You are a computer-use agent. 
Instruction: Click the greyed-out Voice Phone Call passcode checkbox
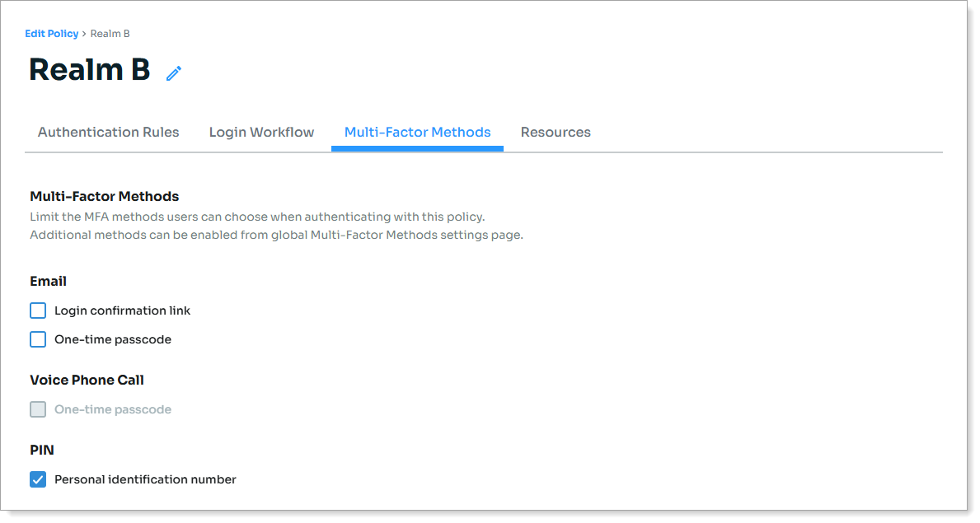tap(38, 409)
